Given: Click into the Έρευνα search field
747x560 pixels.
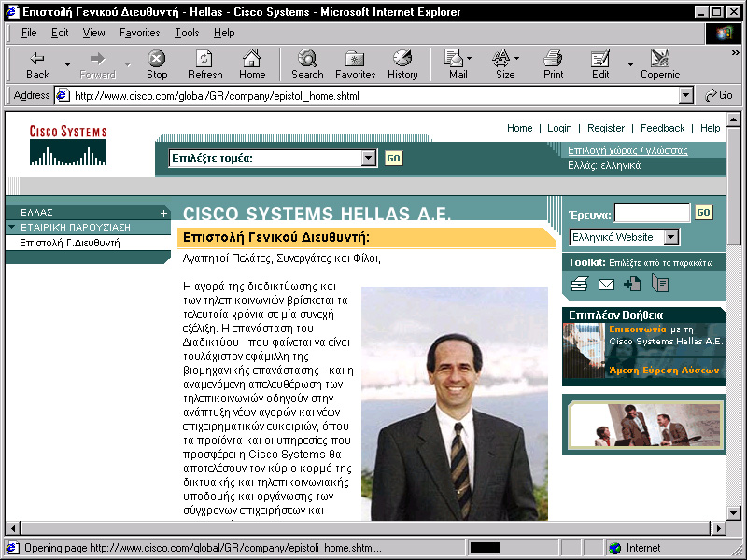Looking at the screenshot, I should pyautogui.click(x=652, y=213).
